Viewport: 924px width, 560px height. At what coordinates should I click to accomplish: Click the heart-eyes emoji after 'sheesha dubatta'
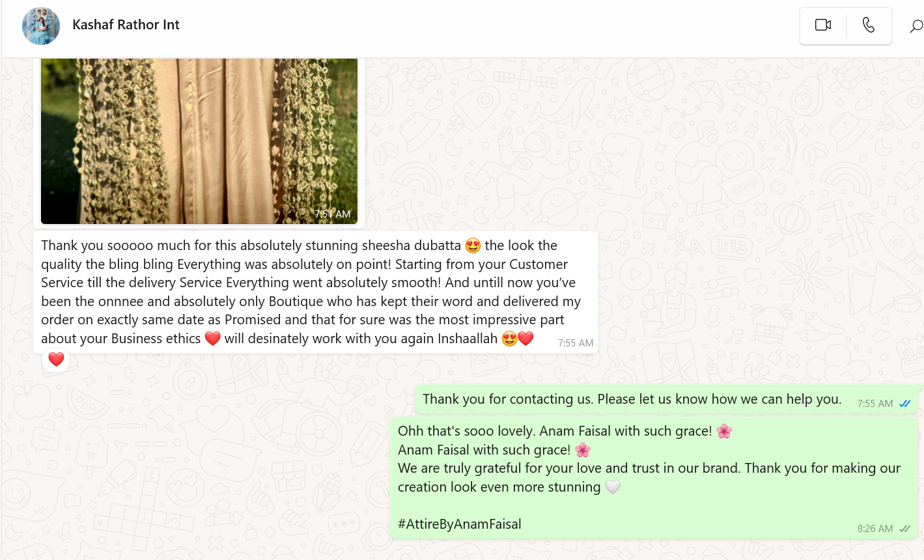[x=473, y=246]
